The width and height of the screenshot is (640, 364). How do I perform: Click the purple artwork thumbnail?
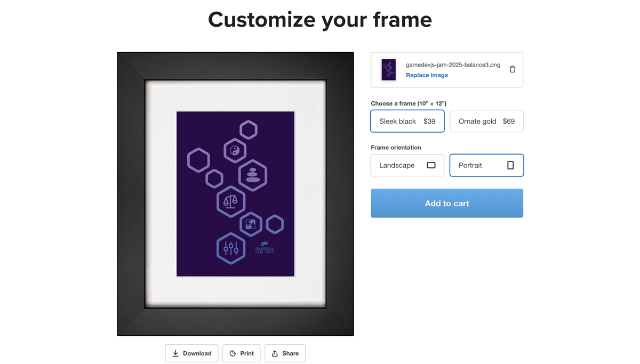pyautogui.click(x=388, y=69)
